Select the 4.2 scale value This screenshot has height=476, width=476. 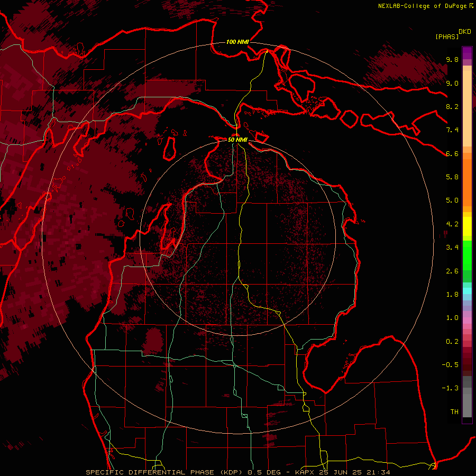[x=452, y=224]
